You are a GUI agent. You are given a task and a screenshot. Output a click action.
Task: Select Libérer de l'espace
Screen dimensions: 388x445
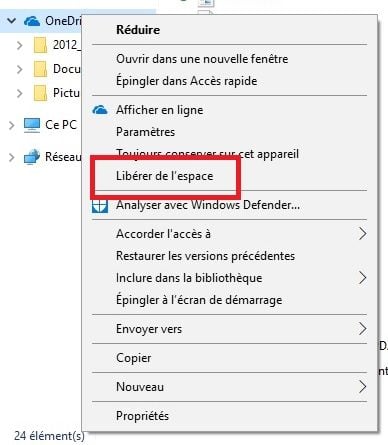(165, 176)
